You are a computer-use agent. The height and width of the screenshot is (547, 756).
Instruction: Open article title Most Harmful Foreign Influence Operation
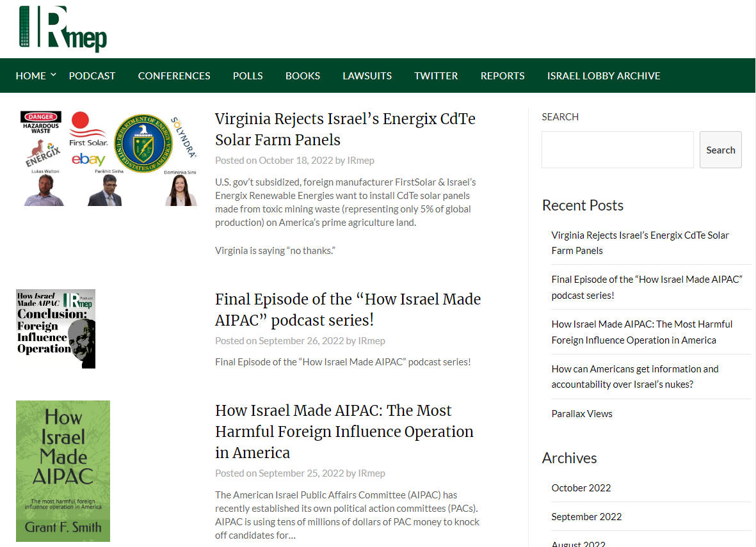coord(344,431)
